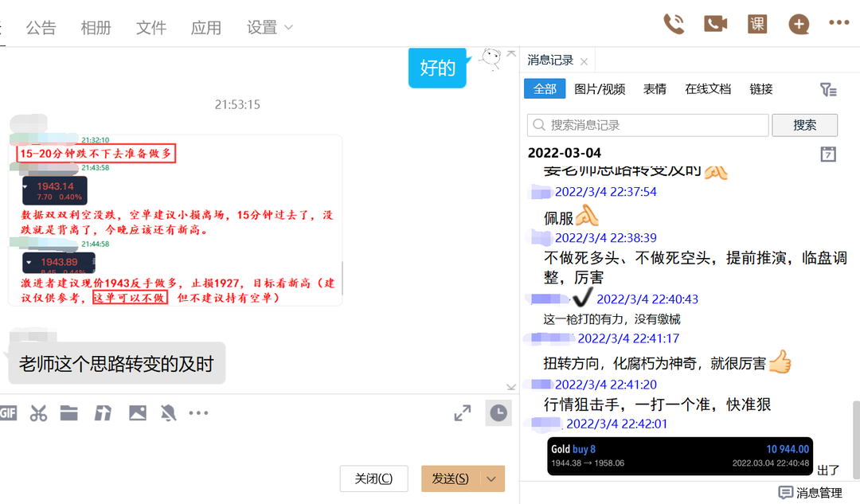Open the Gold buy 8 trade image
This screenshot has width=860, height=504.
pyautogui.click(x=680, y=455)
